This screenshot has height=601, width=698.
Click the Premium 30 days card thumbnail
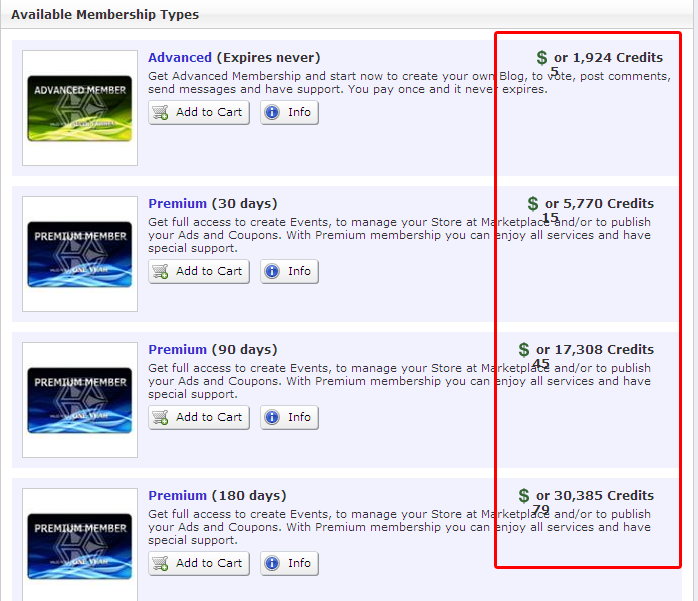pos(80,254)
